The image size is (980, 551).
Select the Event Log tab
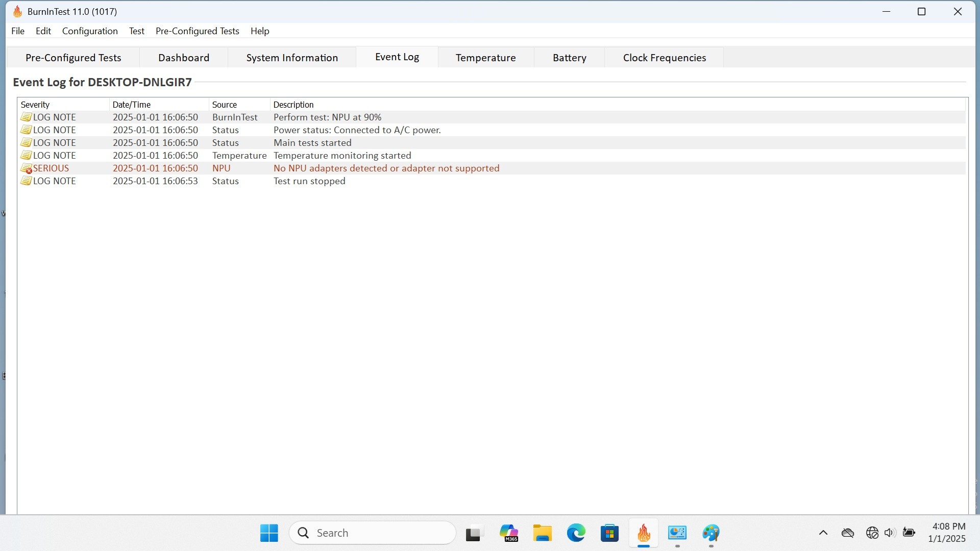[397, 57]
